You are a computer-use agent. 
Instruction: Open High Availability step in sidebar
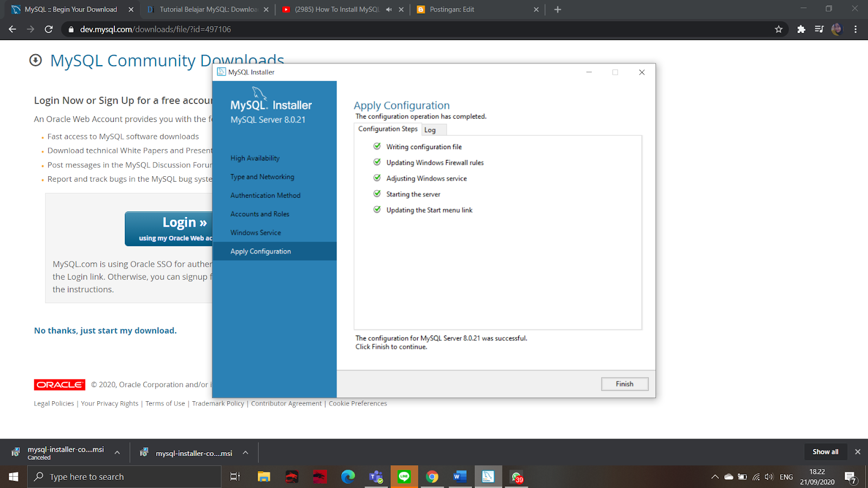click(255, 158)
